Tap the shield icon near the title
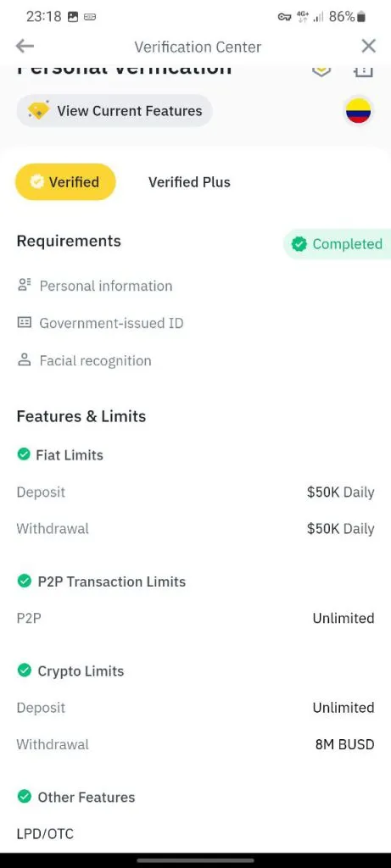 coord(321,70)
